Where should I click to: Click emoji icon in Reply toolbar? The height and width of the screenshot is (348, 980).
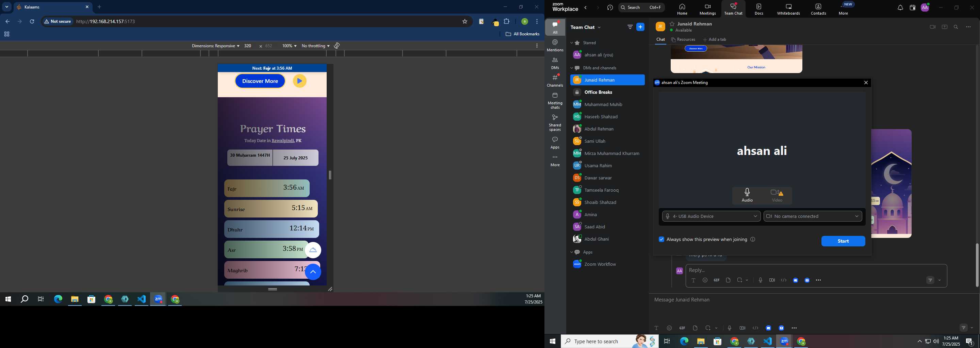(705, 280)
